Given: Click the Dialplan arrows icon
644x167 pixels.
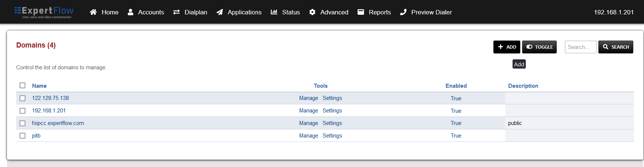Looking at the screenshot, I should coord(176,12).
